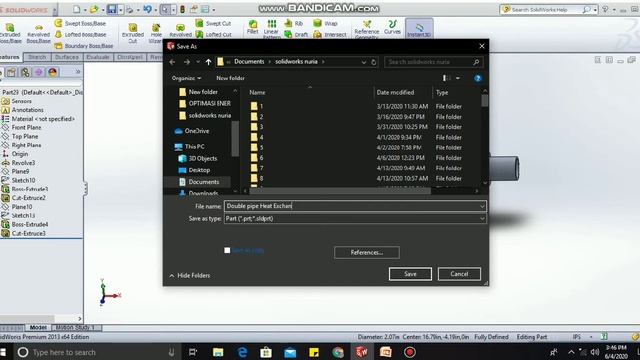Image resolution: width=640 pixels, height=360 pixels.
Task: Expand the feature manager tabs chevron
Action: pyautogui.click(x=78, y=72)
